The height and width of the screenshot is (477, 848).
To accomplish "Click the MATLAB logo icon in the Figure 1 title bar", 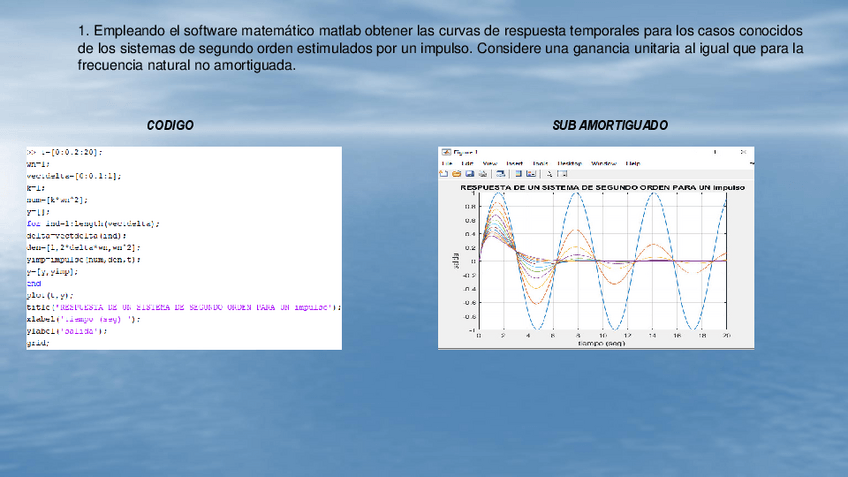I will [x=446, y=153].
